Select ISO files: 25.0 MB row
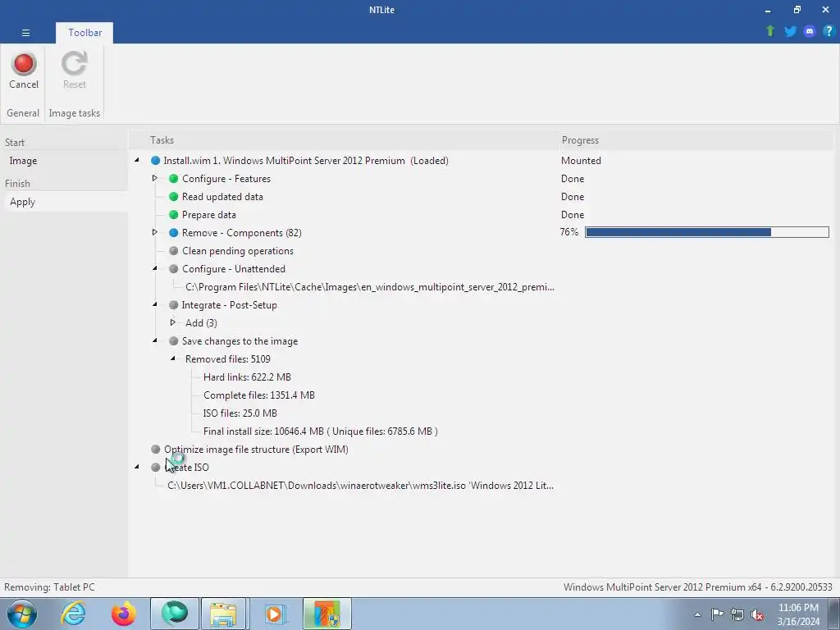This screenshot has height=630, width=840. (x=240, y=413)
